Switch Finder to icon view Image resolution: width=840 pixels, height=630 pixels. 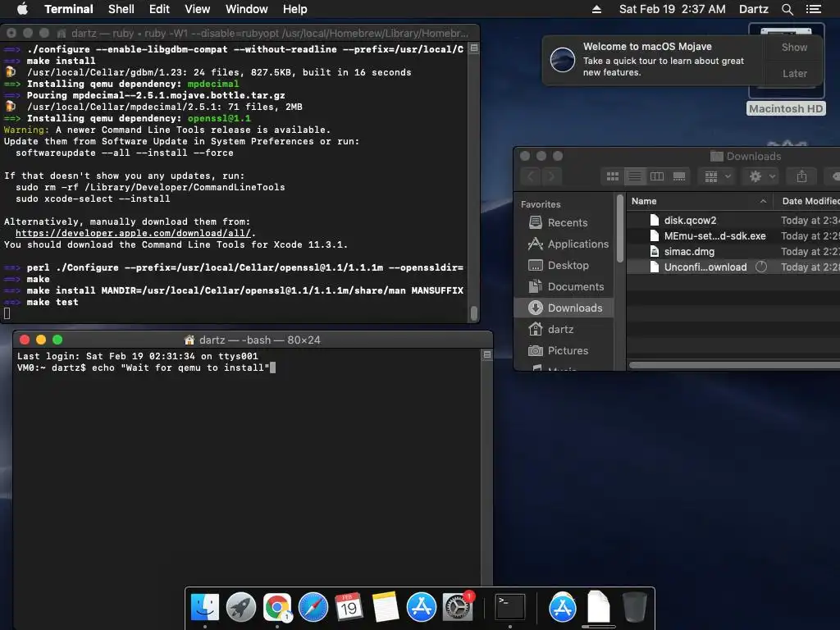[612, 176]
